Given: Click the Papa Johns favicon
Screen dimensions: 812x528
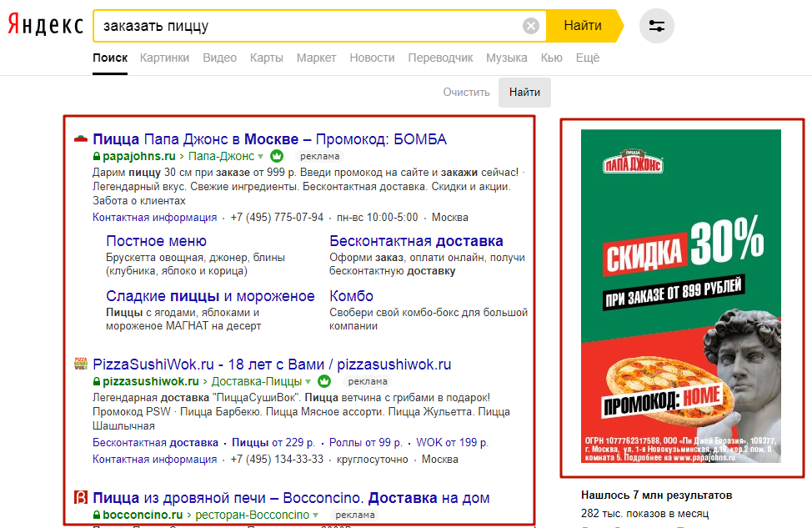Looking at the screenshot, I should tap(81, 138).
